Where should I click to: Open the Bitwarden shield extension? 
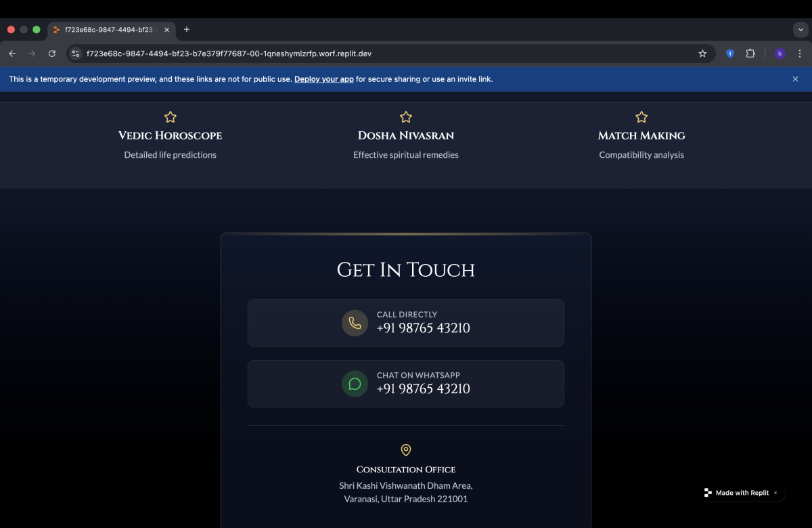[730, 53]
